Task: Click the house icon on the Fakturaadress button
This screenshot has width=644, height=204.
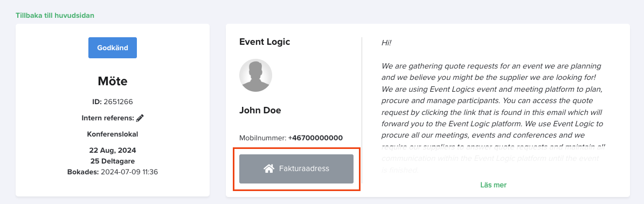Action: [x=269, y=168]
